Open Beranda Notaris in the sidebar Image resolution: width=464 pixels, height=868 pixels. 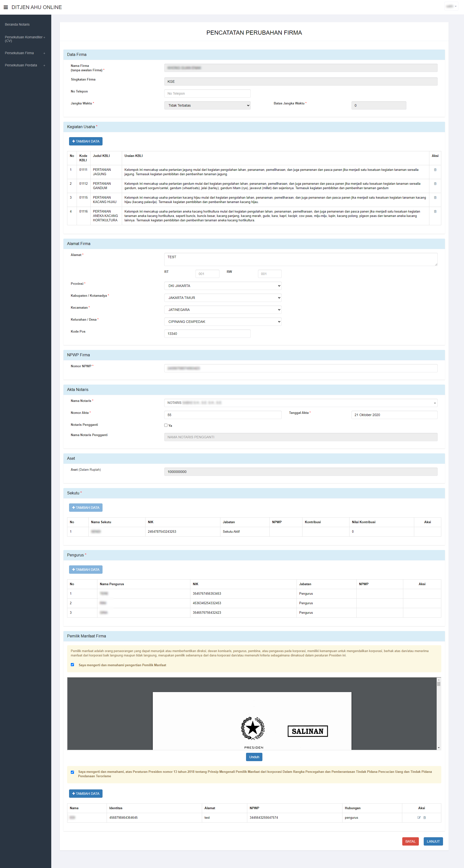(17, 25)
